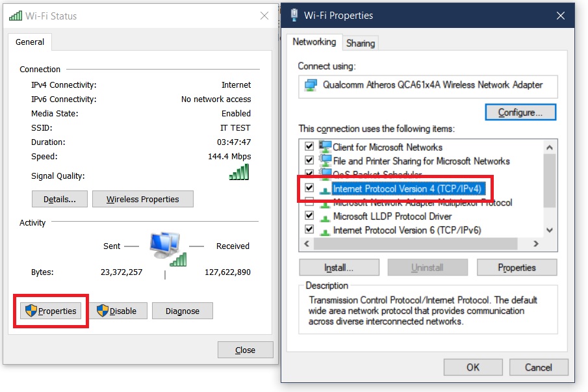The image size is (588, 392).
Task: Click the Microsoft LLDP Protocol Driver icon
Action: [x=325, y=216]
